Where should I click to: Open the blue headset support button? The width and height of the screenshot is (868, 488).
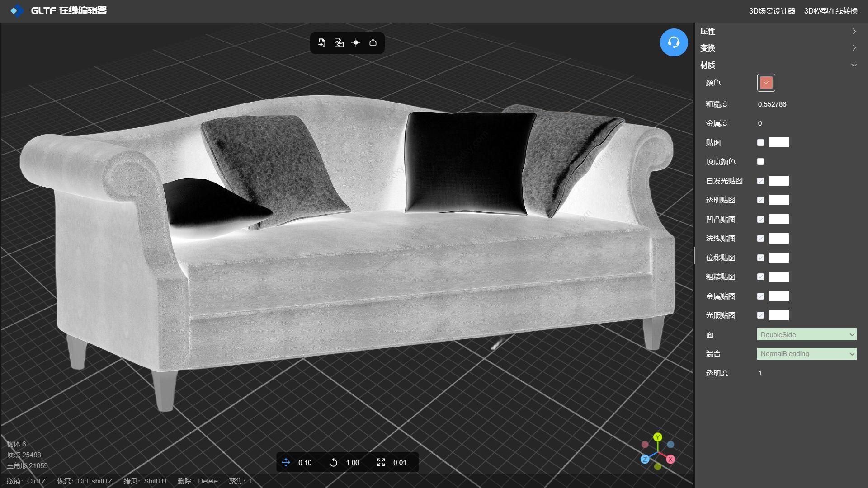(674, 42)
